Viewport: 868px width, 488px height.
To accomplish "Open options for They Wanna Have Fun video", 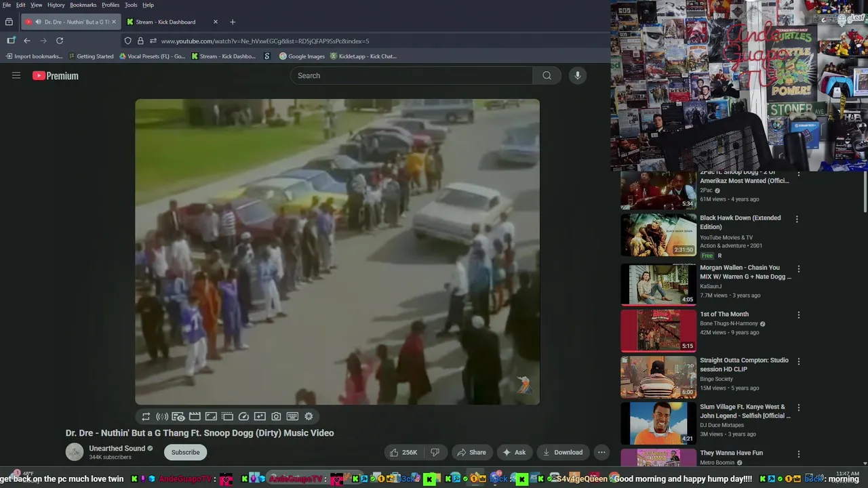I will click(x=799, y=454).
